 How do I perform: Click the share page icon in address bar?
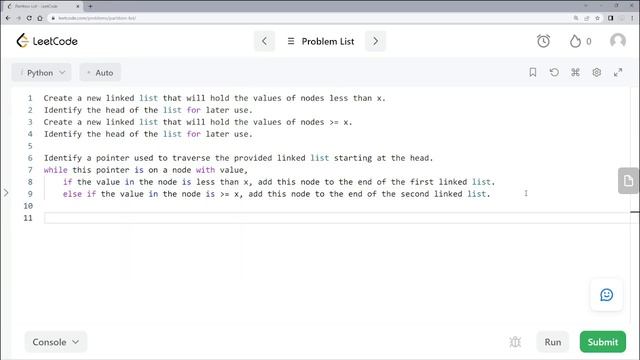point(587,18)
